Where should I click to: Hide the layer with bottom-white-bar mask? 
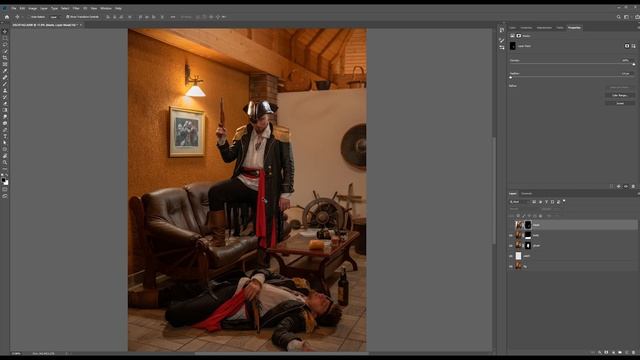511,236
